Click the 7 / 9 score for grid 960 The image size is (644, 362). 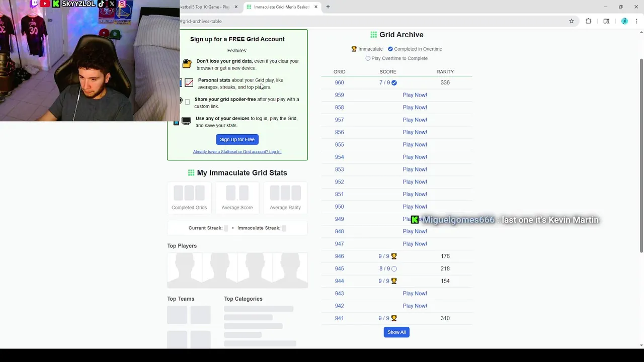(x=384, y=83)
